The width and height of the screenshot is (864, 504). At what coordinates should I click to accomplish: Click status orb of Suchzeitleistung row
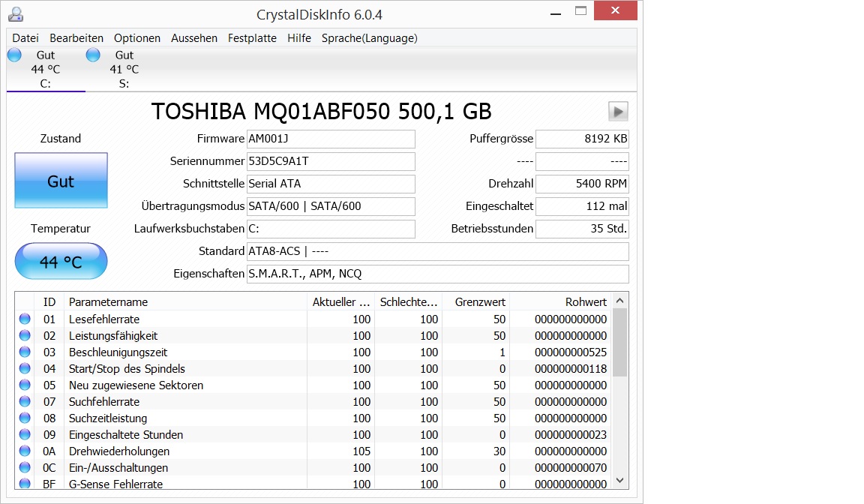coord(25,418)
